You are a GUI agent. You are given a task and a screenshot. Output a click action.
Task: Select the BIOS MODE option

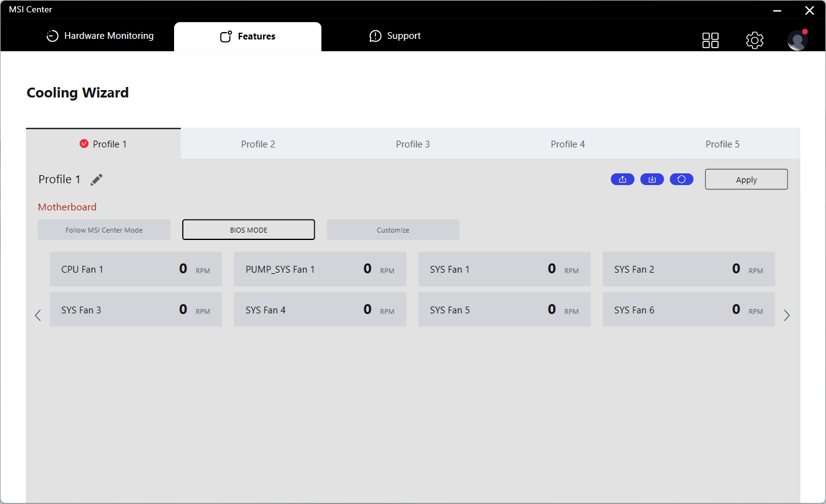pos(248,229)
